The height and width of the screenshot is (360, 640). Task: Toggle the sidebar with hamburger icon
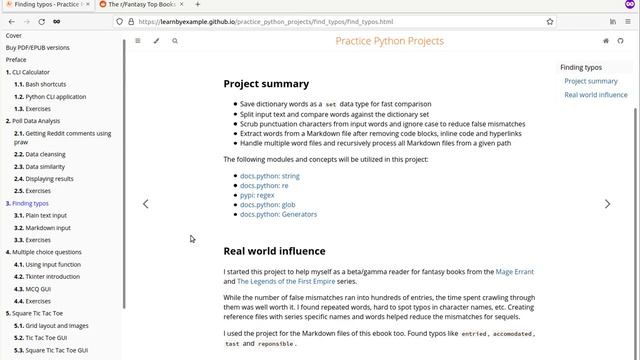pos(138,41)
